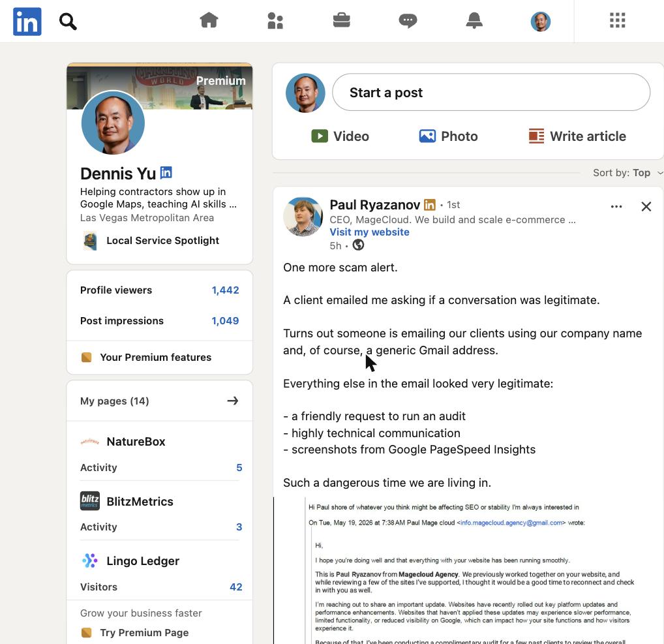Open the BlitzMetrics page
Screen dimensions: 664x644
pyautogui.click(x=140, y=502)
